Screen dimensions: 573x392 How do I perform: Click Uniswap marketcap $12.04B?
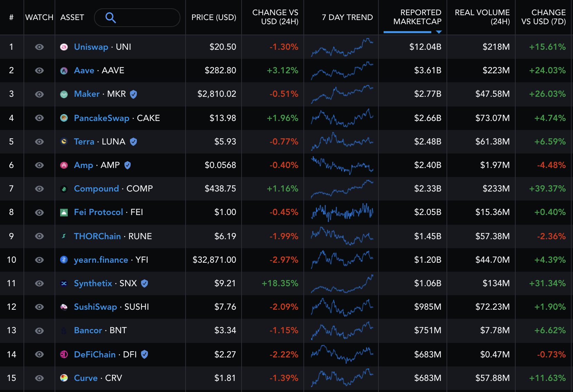pos(425,47)
